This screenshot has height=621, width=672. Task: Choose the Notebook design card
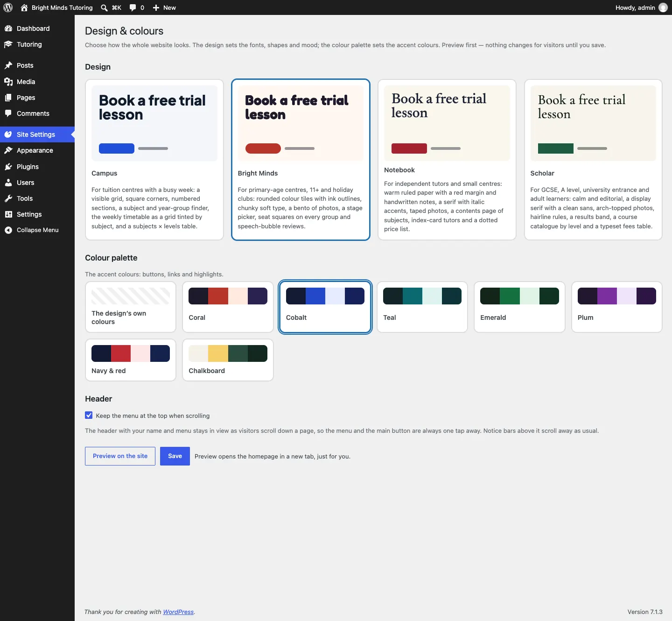click(447, 160)
